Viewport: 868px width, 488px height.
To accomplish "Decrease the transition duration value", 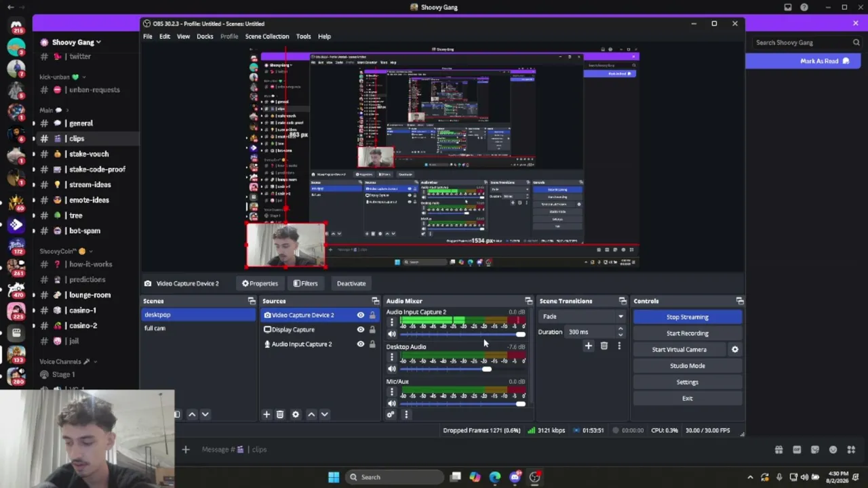I will tap(620, 335).
